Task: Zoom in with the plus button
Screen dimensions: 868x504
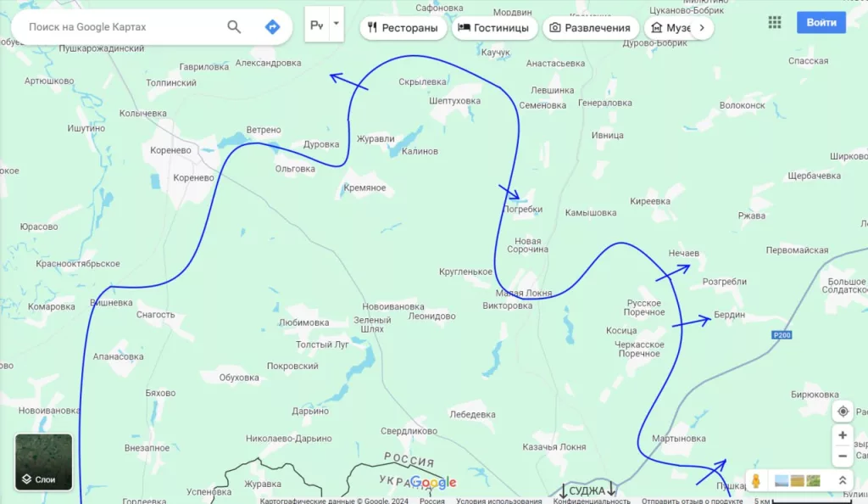Action: [843, 435]
